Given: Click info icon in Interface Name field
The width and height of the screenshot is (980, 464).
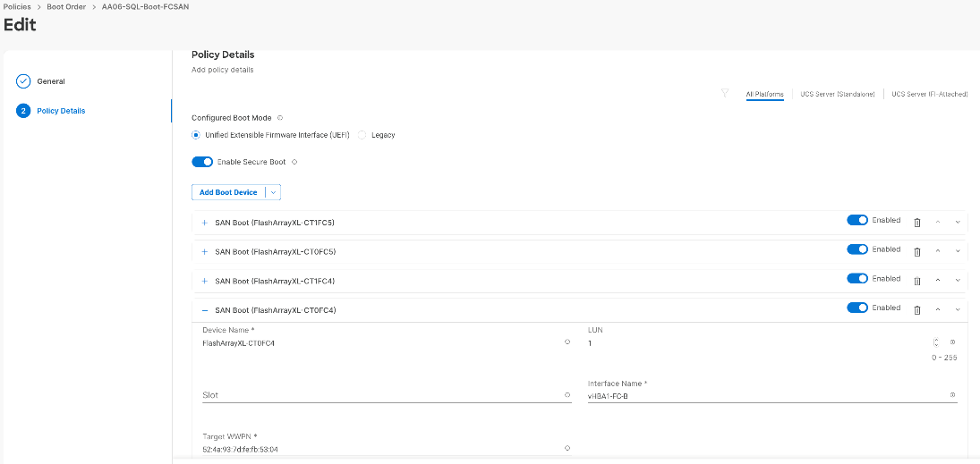Looking at the screenshot, I should pyautogui.click(x=952, y=394).
